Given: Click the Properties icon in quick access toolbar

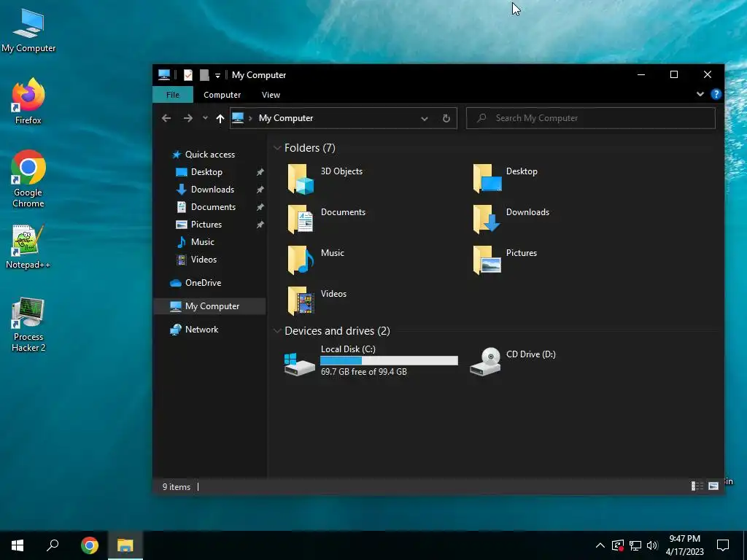Looking at the screenshot, I should 188,75.
